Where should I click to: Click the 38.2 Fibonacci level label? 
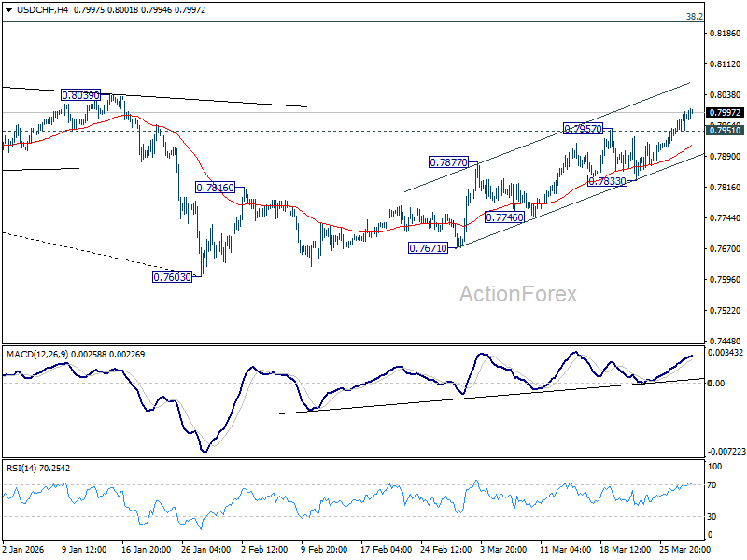[x=694, y=17]
